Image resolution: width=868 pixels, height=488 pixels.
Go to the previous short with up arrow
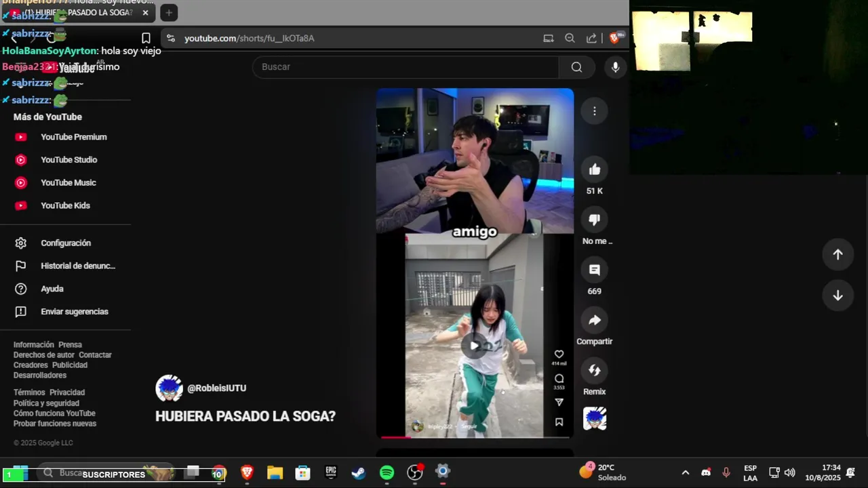pos(837,254)
